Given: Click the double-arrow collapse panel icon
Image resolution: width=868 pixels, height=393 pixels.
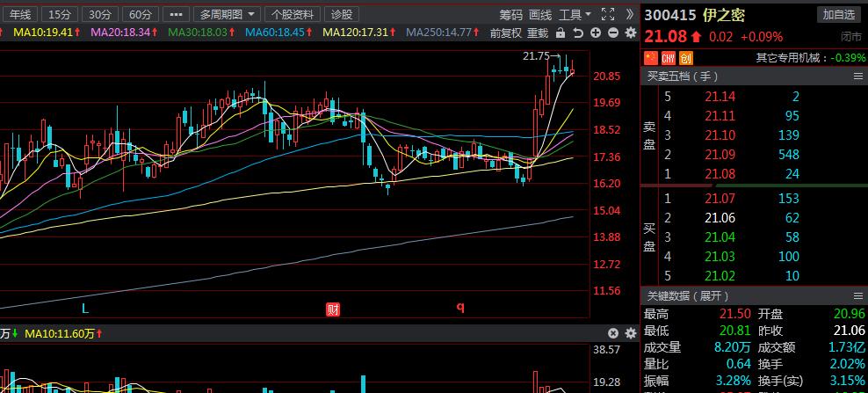Looking at the screenshot, I should (x=629, y=14).
